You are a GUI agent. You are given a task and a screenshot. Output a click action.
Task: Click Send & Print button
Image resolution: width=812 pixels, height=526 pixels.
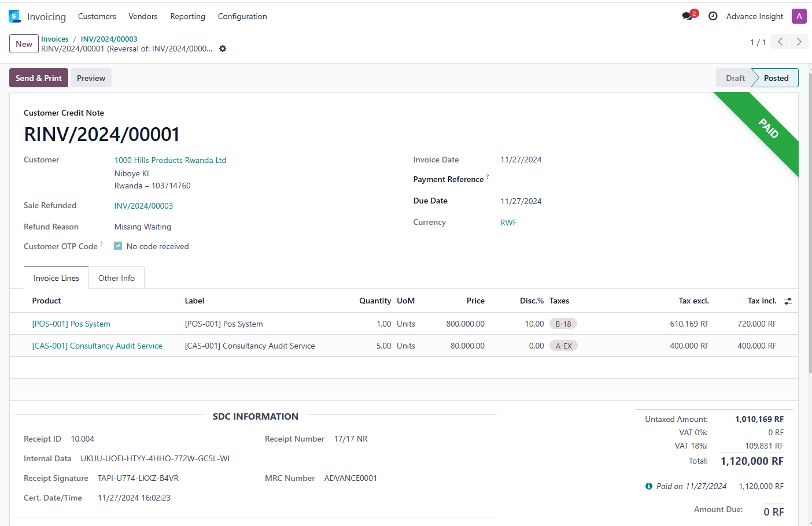click(x=39, y=78)
